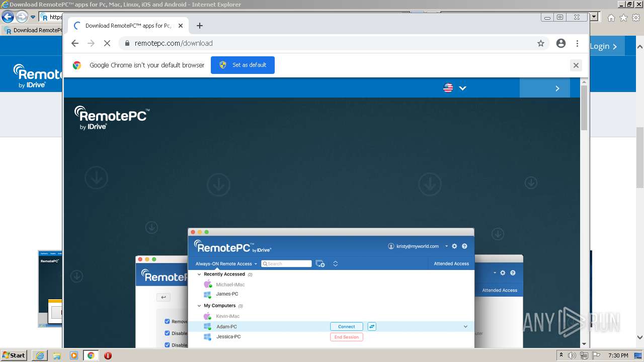Go back in Chrome navigation

pos(75,43)
